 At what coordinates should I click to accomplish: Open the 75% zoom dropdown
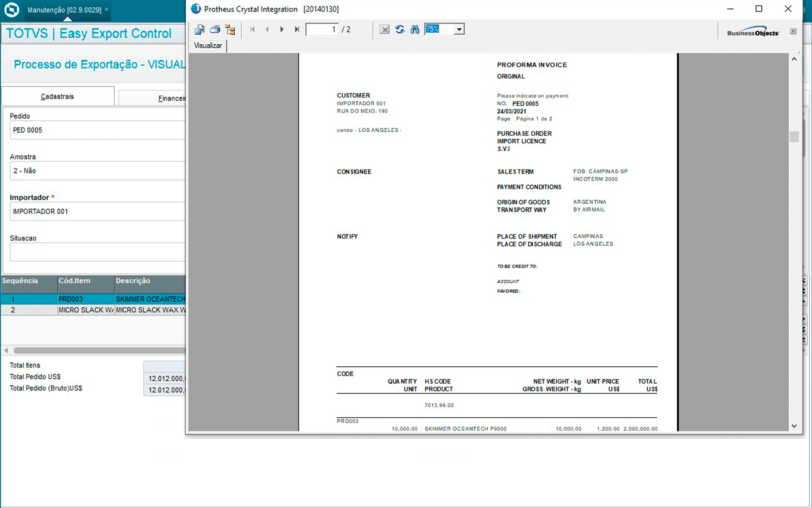click(459, 29)
